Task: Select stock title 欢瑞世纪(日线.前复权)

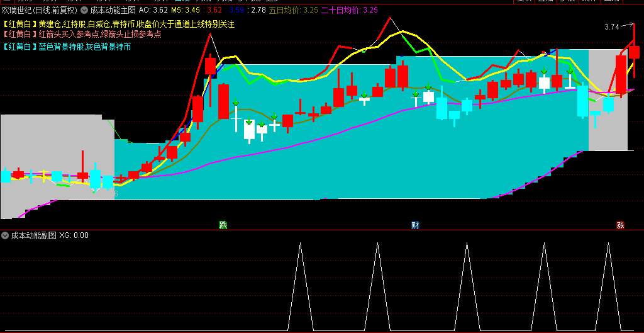Action: point(40,10)
